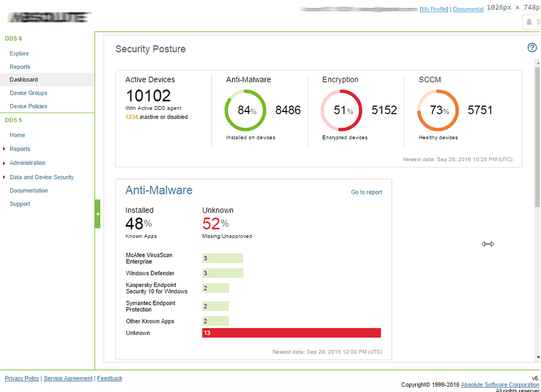Image resolution: width=541 pixels, height=392 pixels.
Task: Click the Absolute logo in the header
Action: click(48, 17)
